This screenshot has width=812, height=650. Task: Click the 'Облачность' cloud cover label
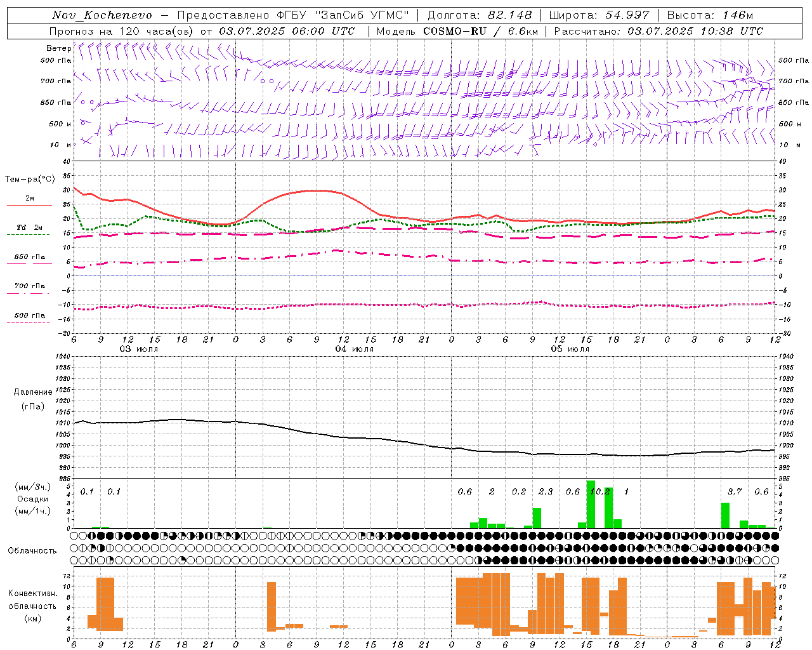pyautogui.click(x=32, y=551)
